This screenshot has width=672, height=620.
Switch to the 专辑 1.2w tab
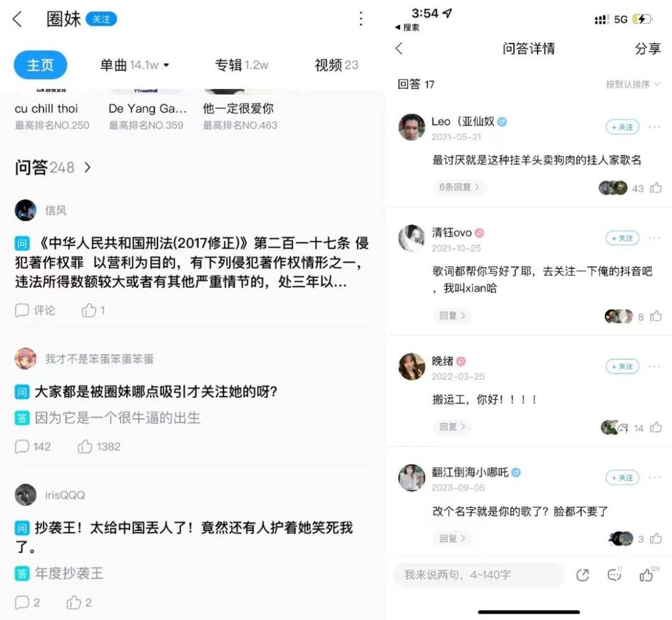click(x=241, y=65)
